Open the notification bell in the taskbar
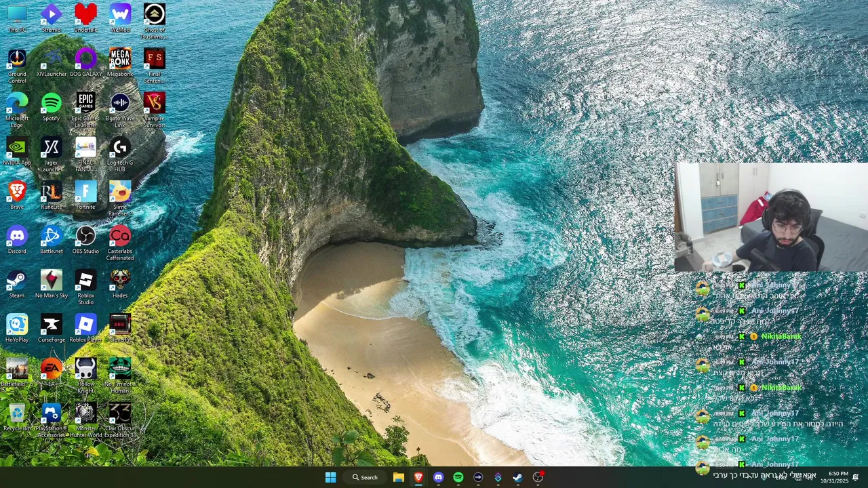The width and height of the screenshot is (868, 488). (856, 477)
